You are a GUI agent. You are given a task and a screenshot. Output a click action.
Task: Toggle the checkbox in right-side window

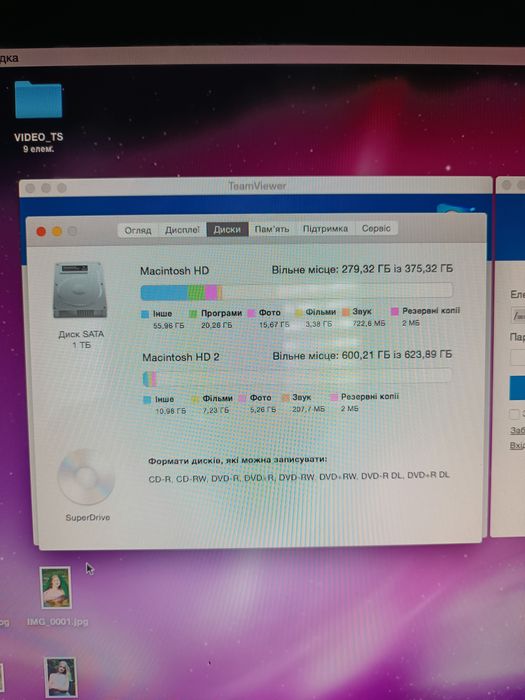pos(515,414)
